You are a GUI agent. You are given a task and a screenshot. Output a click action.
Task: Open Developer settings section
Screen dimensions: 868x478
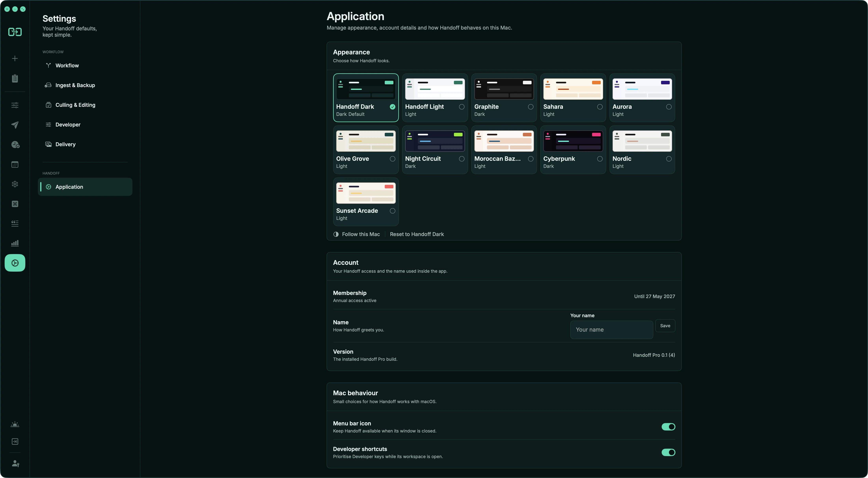pos(85,125)
